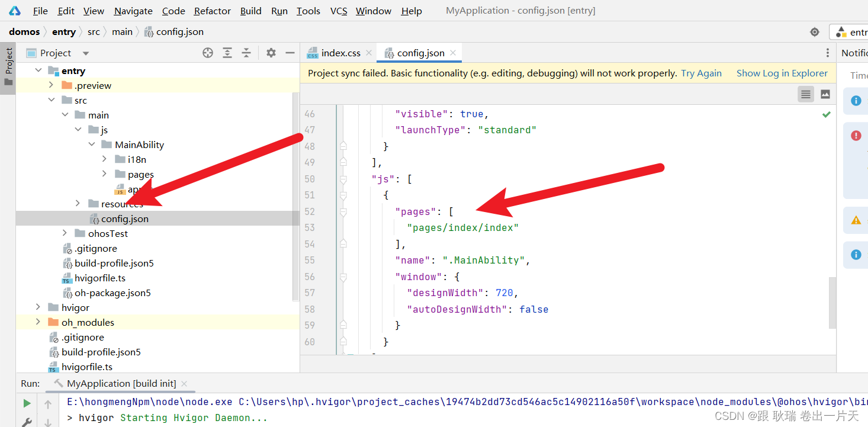Open the Project view dropdown

[86, 53]
